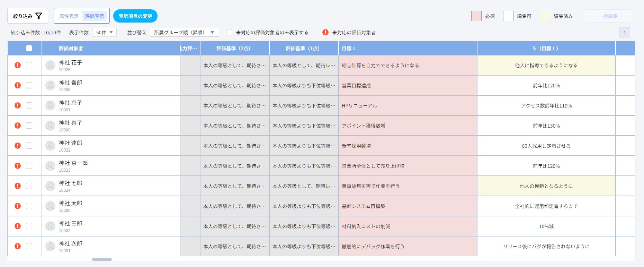Click the アクセス数前年比110% cell
Screen dimensions: 644x267
click(x=546, y=105)
